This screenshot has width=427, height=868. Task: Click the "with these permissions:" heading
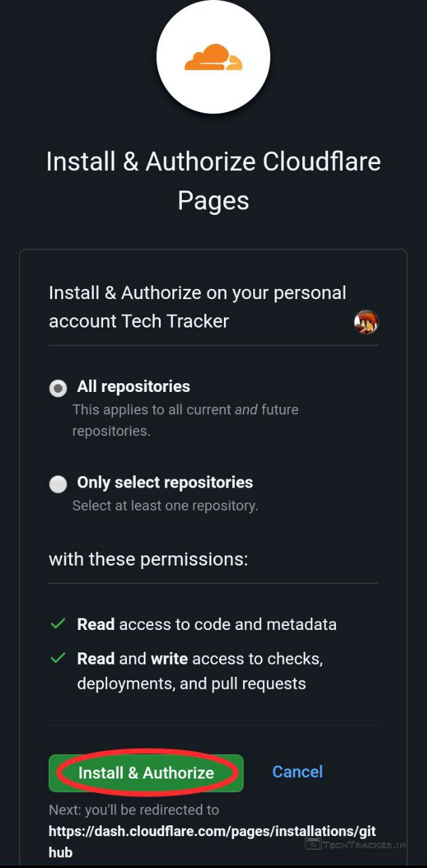148,559
